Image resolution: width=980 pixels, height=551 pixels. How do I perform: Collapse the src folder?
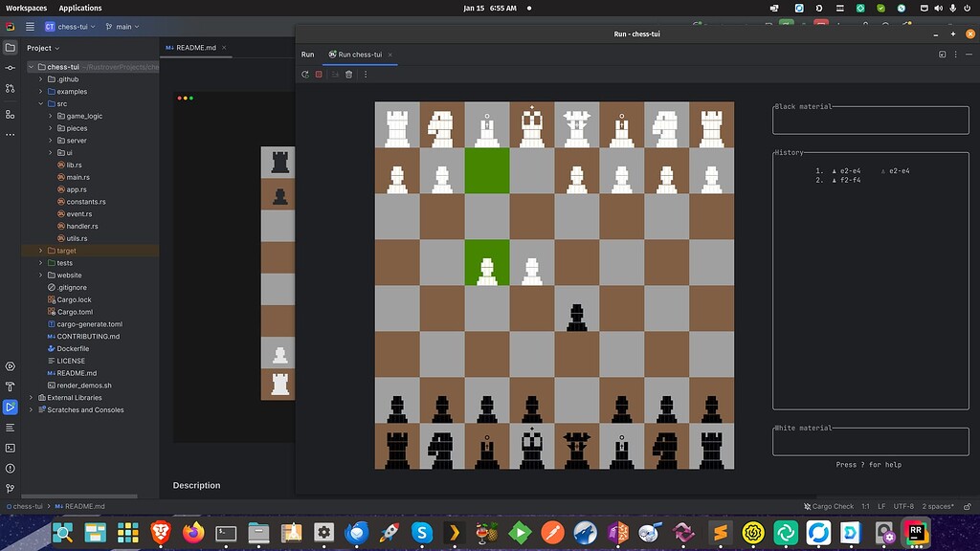click(41, 103)
